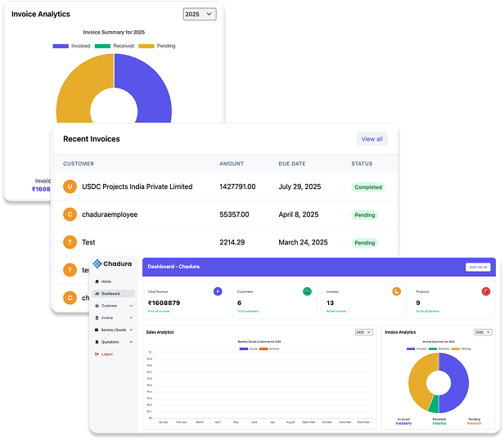Click the Total Revenue rupee icon
This screenshot has height=440, width=504.
218,291
